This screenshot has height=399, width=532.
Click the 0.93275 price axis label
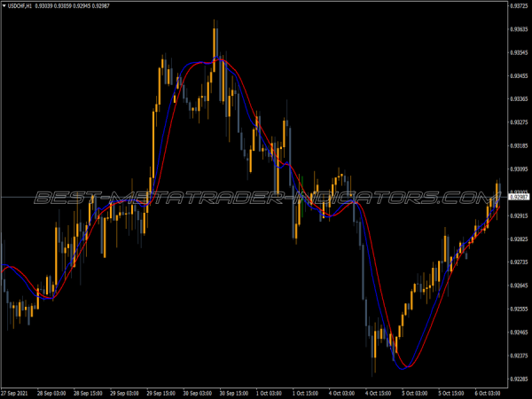pos(519,122)
